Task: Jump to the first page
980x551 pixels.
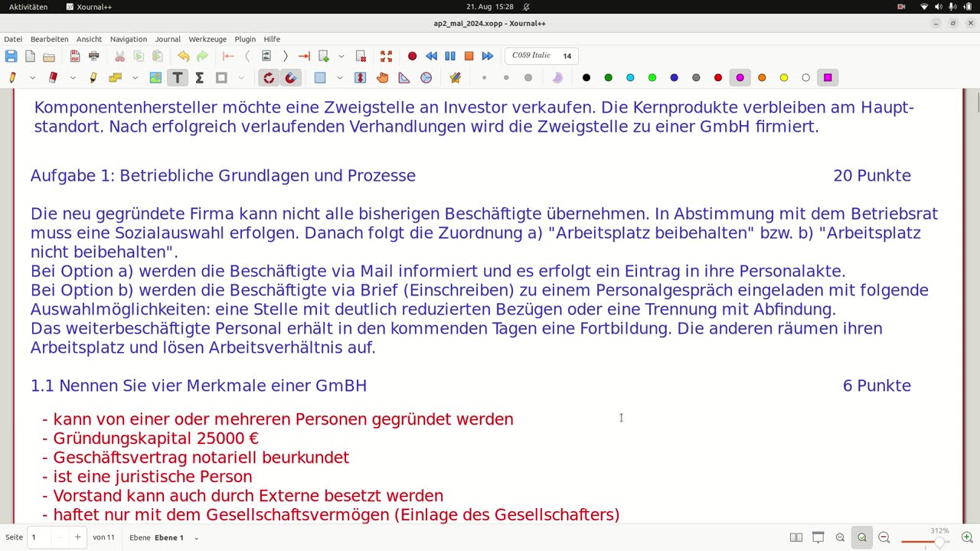Action: point(228,56)
